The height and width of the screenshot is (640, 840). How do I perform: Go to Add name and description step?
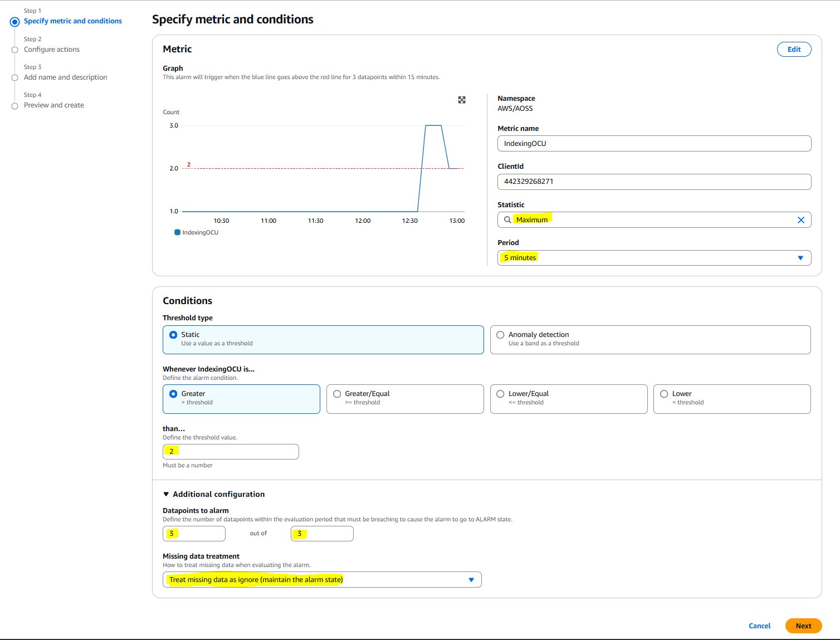click(x=65, y=77)
